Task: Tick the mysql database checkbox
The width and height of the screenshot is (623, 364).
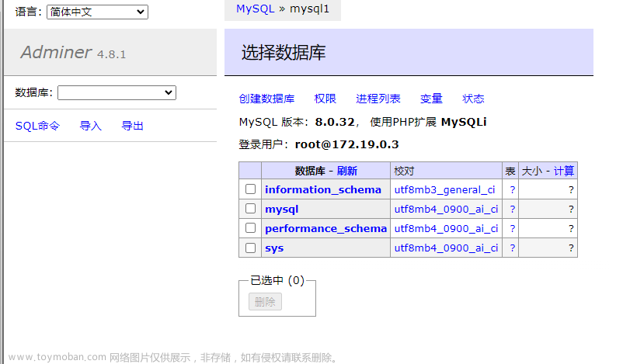Action: (250, 209)
